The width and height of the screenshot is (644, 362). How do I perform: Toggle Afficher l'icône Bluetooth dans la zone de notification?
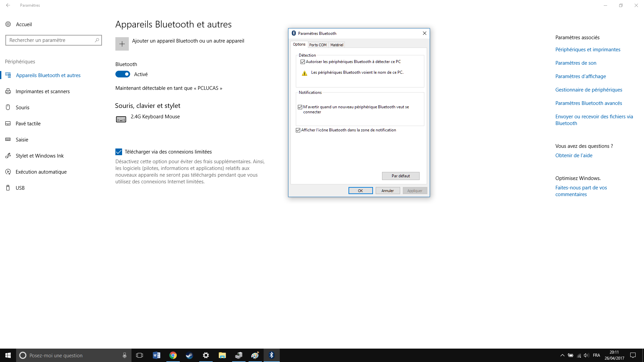point(298,130)
